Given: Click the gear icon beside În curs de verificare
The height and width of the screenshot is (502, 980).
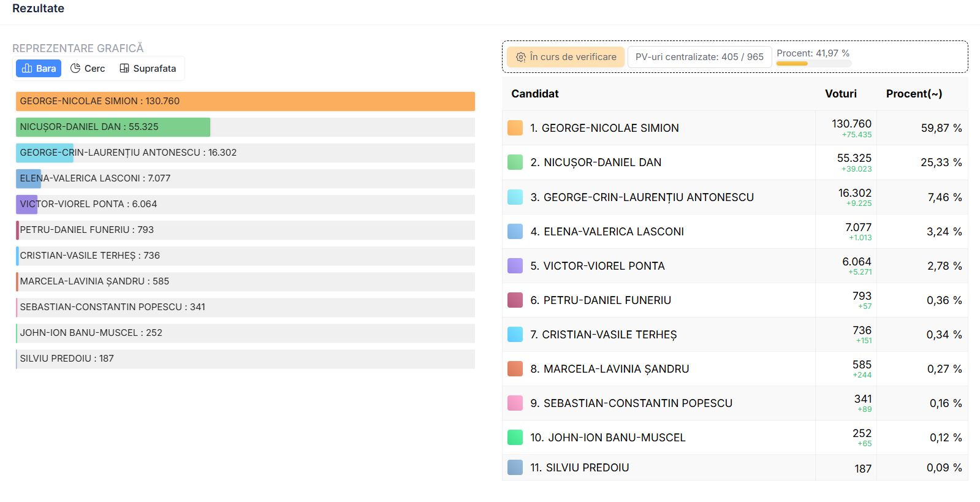Looking at the screenshot, I should click(521, 57).
